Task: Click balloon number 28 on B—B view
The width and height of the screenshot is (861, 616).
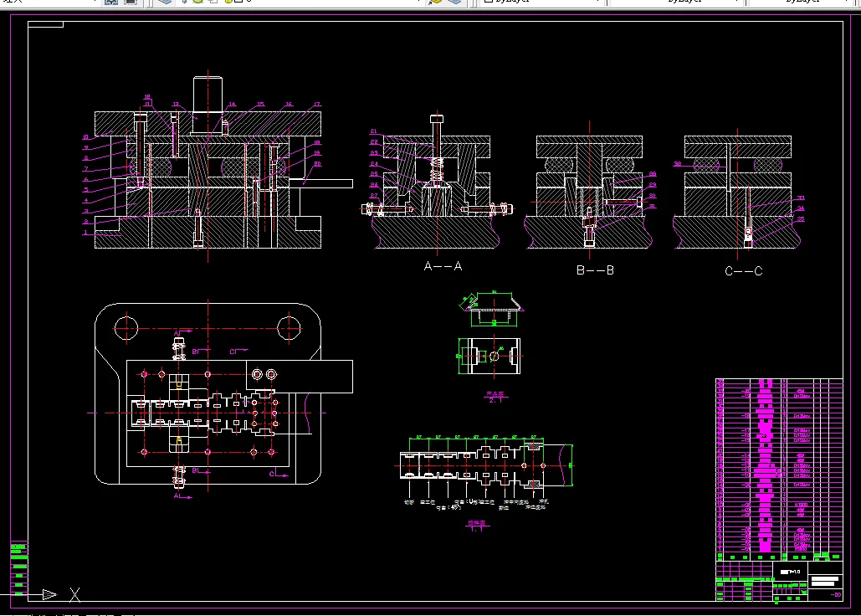Action: 653,174
